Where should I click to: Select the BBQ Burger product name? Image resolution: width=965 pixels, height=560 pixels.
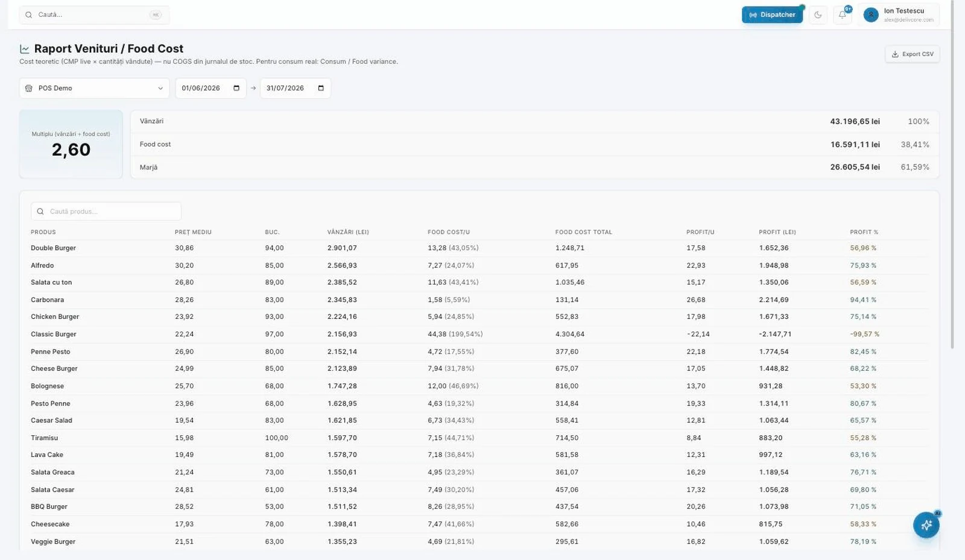coord(49,507)
